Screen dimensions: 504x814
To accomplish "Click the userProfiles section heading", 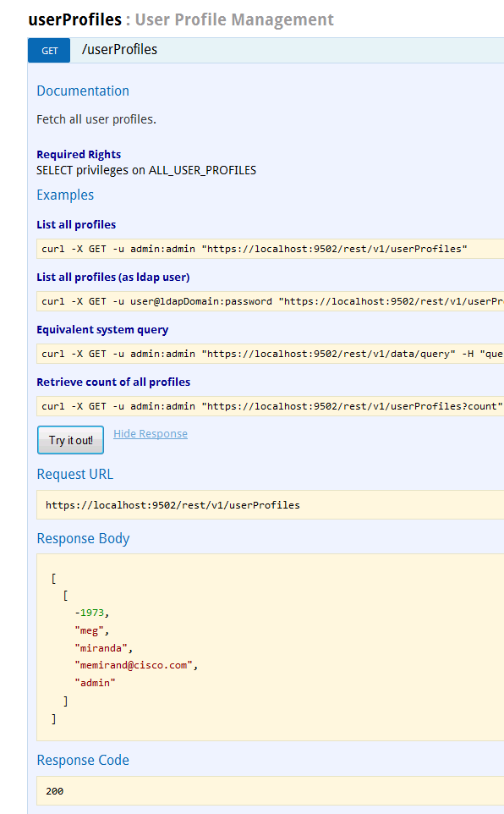I will pos(74,19).
